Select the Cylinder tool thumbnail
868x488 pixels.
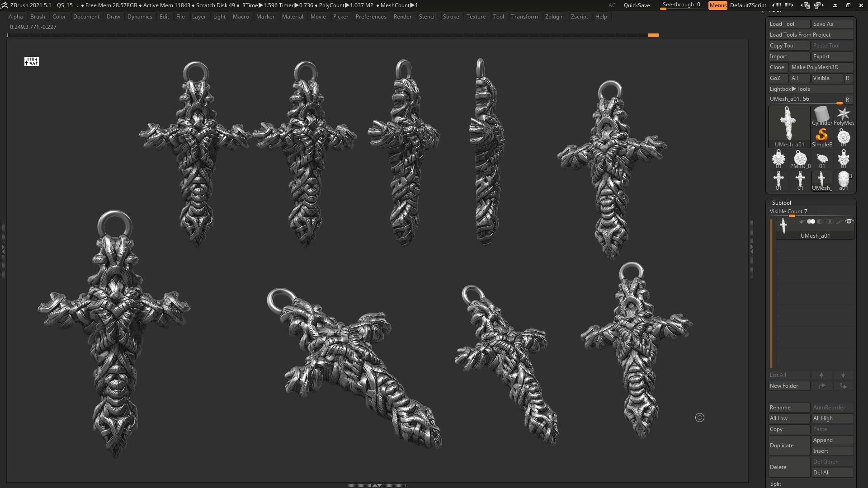coord(821,115)
